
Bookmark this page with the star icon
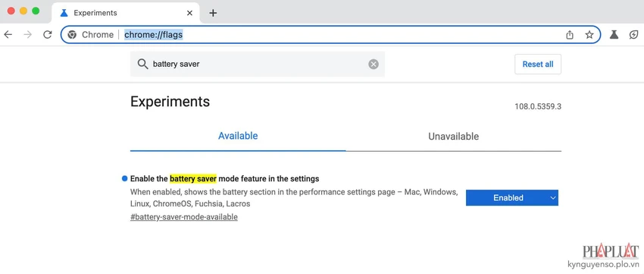point(589,35)
